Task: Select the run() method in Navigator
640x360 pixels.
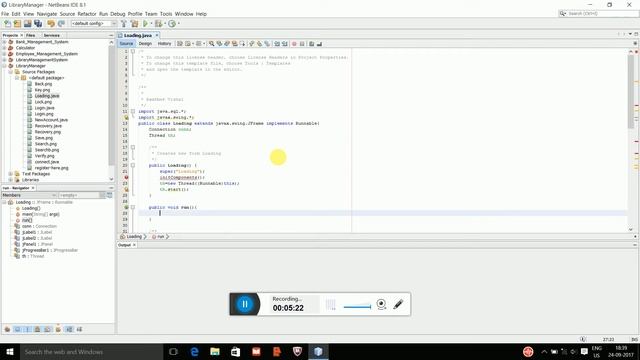Action: (27, 220)
